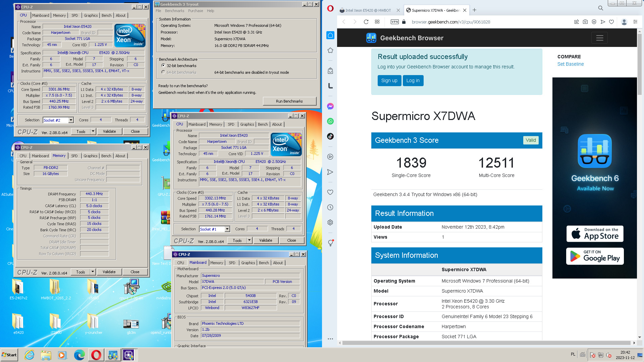Image resolution: width=644 pixels, height=362 pixels.
Task: Open the Player icon in Opera sidebar
Action: 330,157
